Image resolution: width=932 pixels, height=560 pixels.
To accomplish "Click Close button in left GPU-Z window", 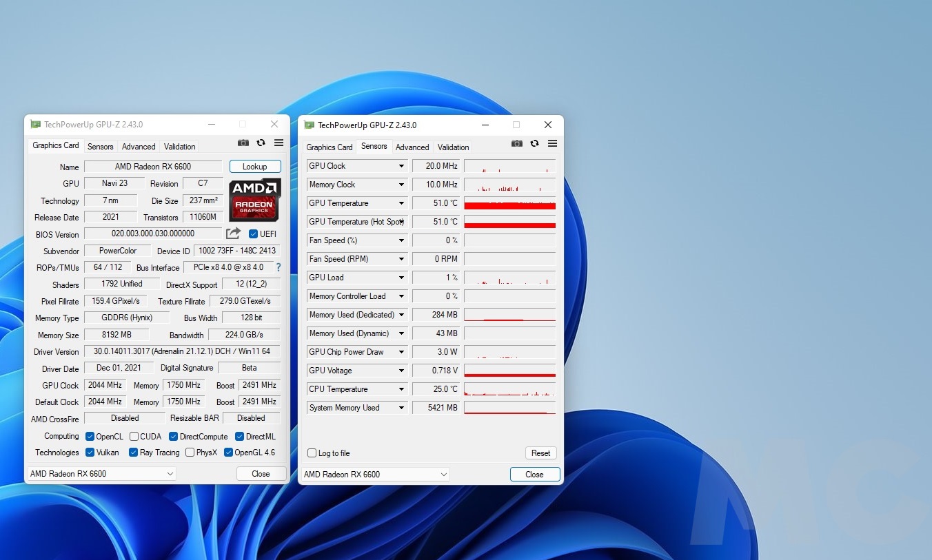I will pyautogui.click(x=261, y=474).
